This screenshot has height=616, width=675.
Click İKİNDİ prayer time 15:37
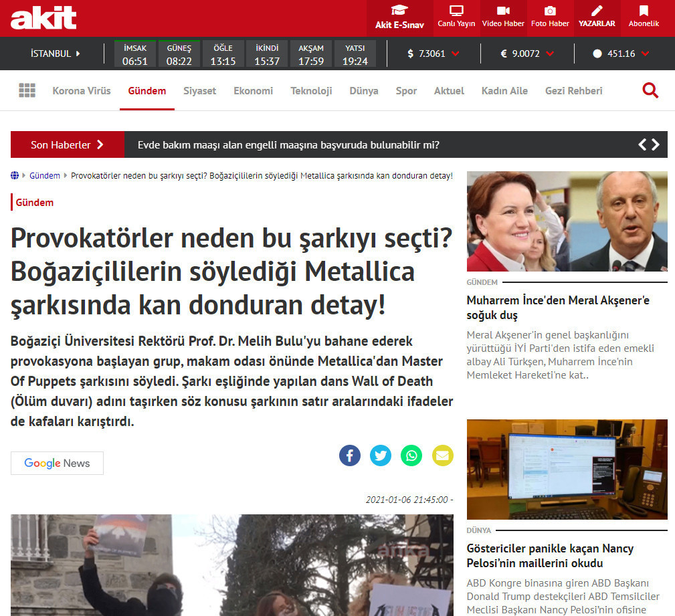point(267,54)
